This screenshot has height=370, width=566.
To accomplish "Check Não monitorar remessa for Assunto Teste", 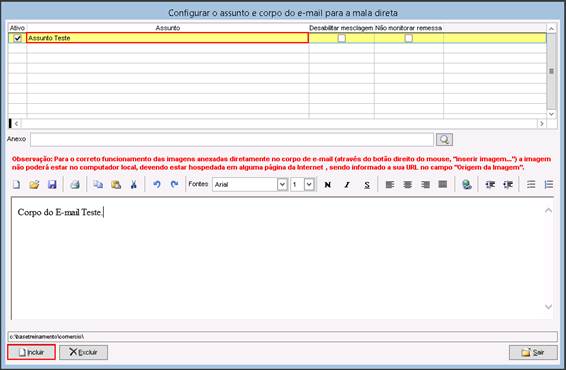I will point(408,38).
